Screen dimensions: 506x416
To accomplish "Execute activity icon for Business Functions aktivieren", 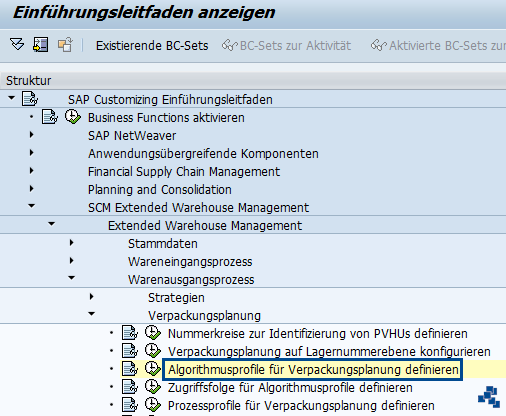I will (x=72, y=117).
